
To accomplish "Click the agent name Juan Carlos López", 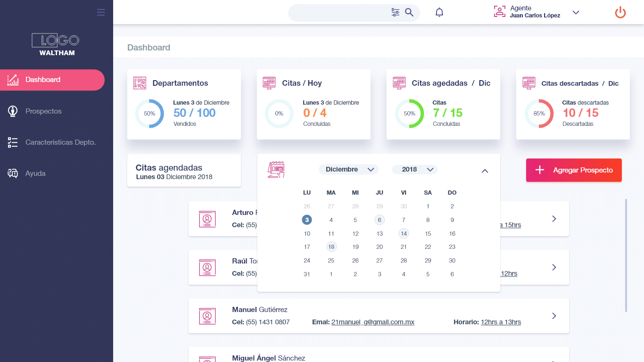I will click(x=535, y=16).
